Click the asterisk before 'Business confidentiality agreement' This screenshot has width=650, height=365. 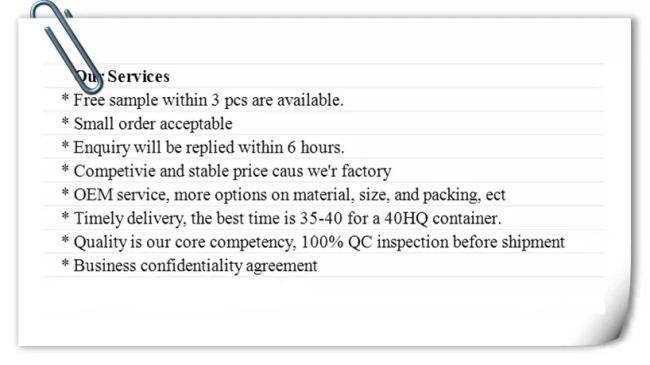65,264
